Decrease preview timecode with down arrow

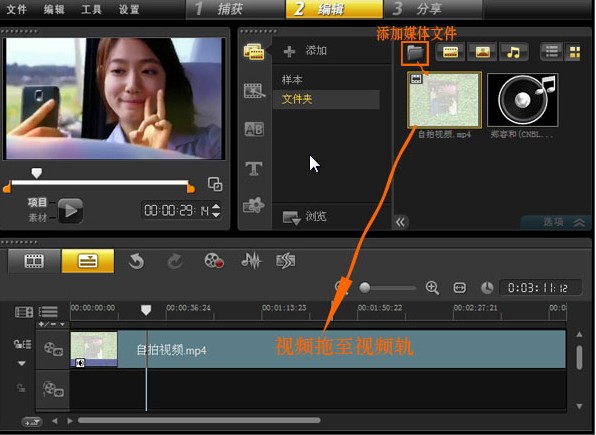tap(216, 215)
